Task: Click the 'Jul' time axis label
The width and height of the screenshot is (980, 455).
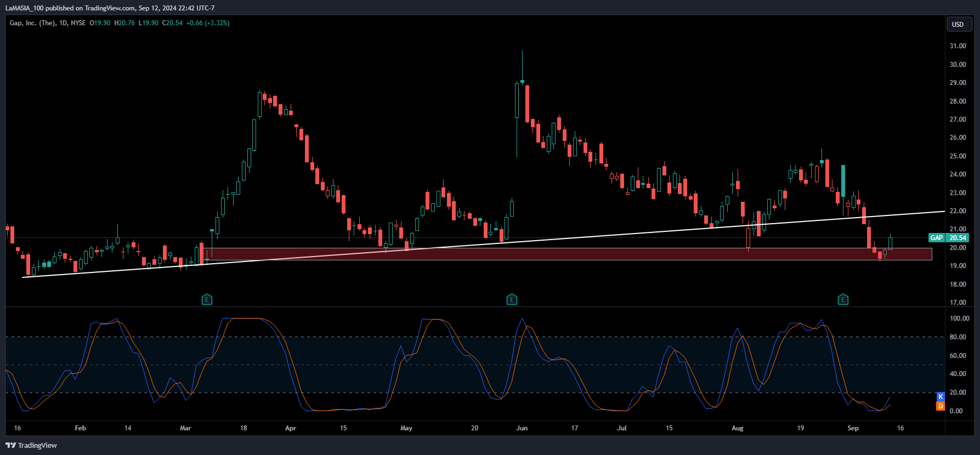Action: coord(622,428)
